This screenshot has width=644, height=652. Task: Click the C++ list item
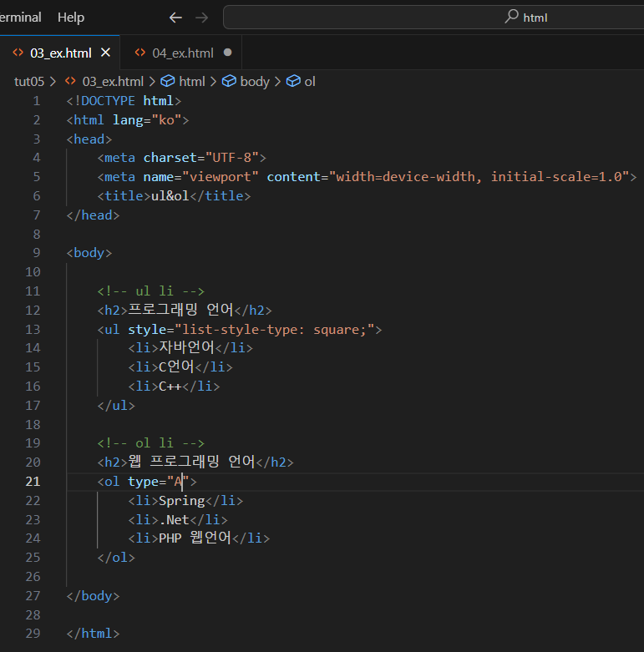174,387
